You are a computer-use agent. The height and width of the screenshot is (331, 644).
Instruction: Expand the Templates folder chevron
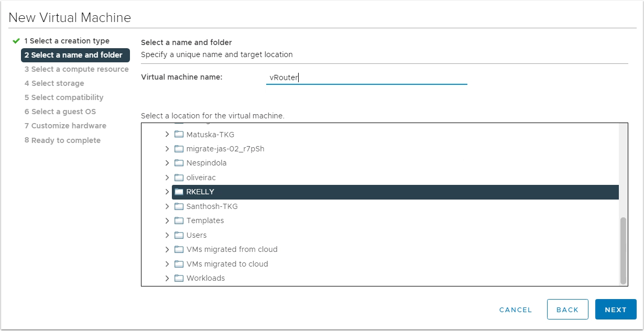point(167,220)
